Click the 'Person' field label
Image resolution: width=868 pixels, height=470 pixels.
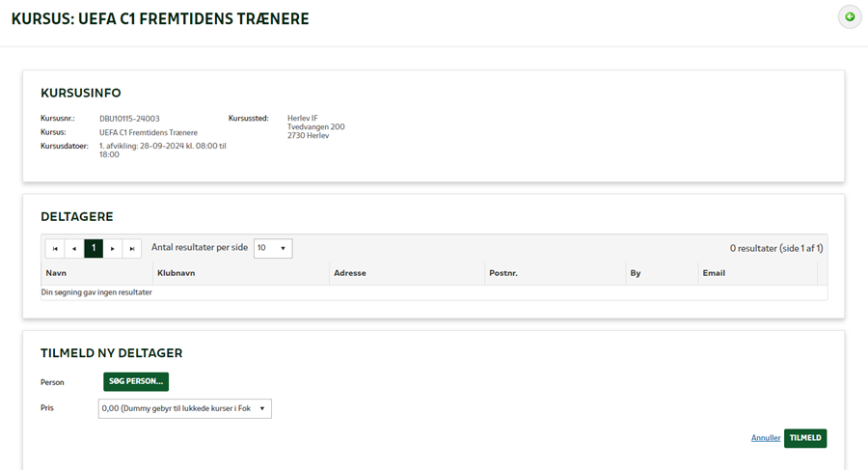52,382
